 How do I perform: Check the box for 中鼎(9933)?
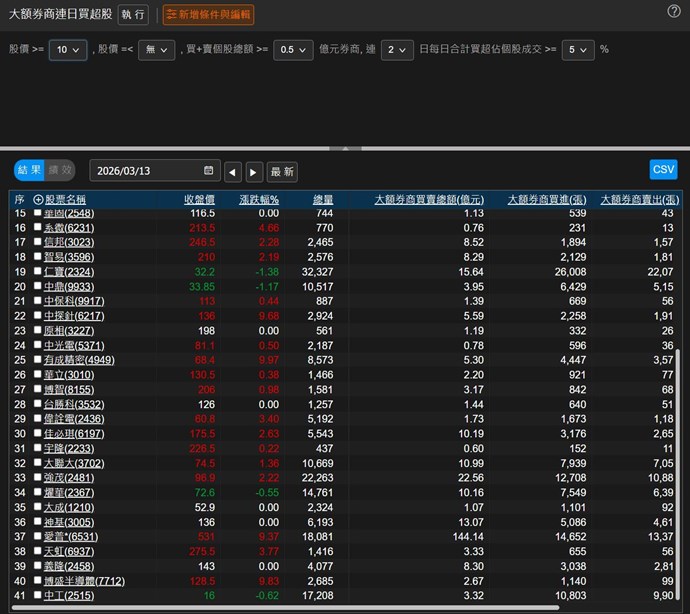tap(37, 286)
